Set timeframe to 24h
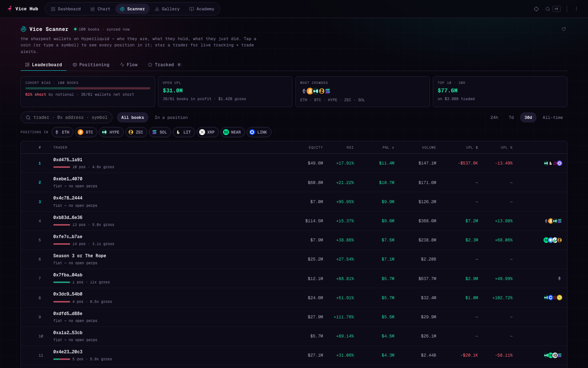588x368 pixels. point(494,117)
